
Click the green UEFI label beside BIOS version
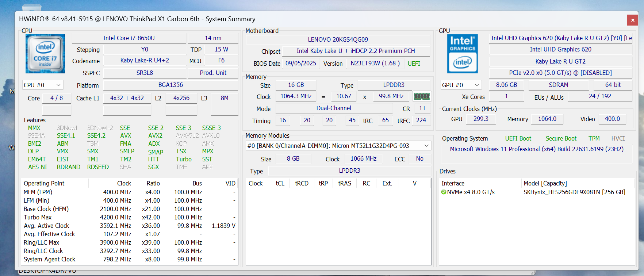tap(414, 64)
